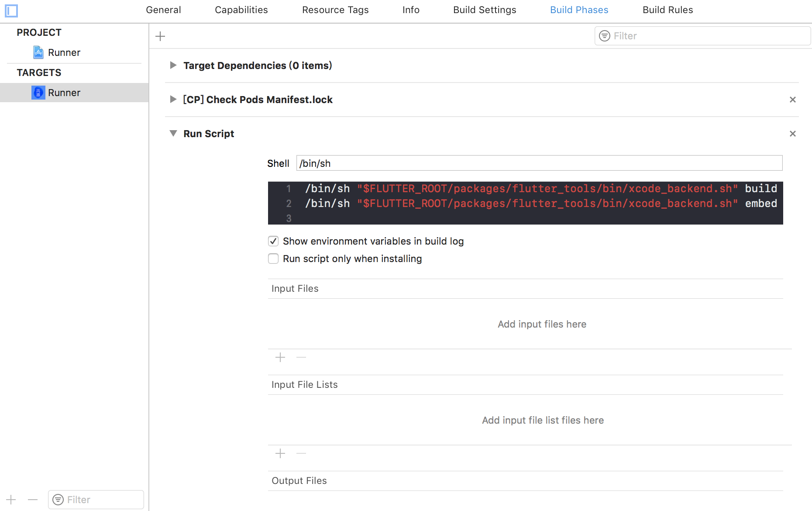The width and height of the screenshot is (812, 511).
Task: Click 'Add input file list files here' placeholder
Action: pyautogui.click(x=543, y=420)
